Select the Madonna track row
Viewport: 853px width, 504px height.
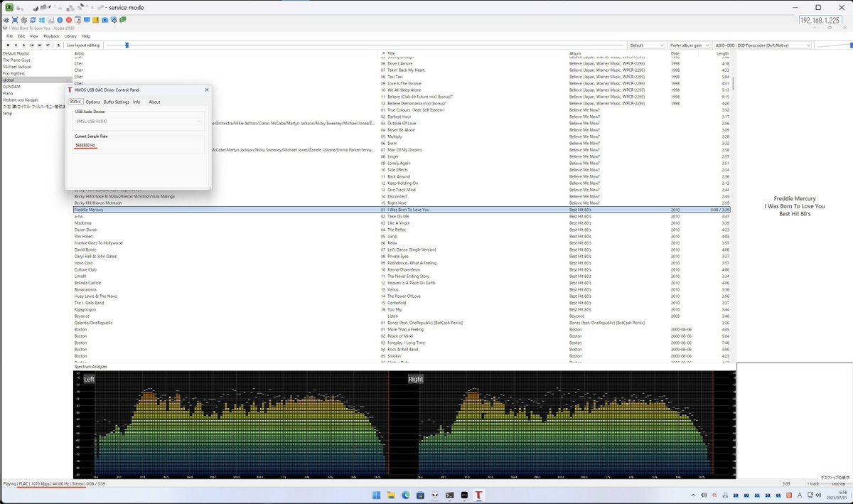[x=402, y=223]
